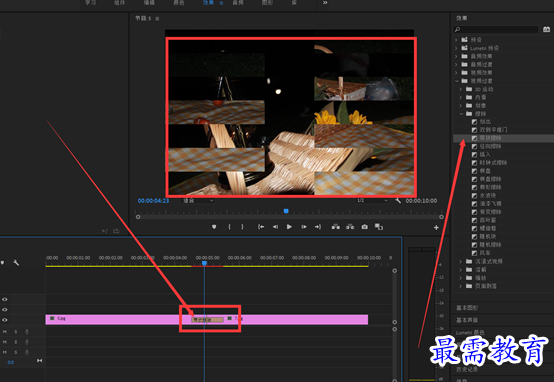Image resolution: width=554 pixels, height=382 pixels.
Task: Click voice-over mic on third audio track
Action: point(27,352)
